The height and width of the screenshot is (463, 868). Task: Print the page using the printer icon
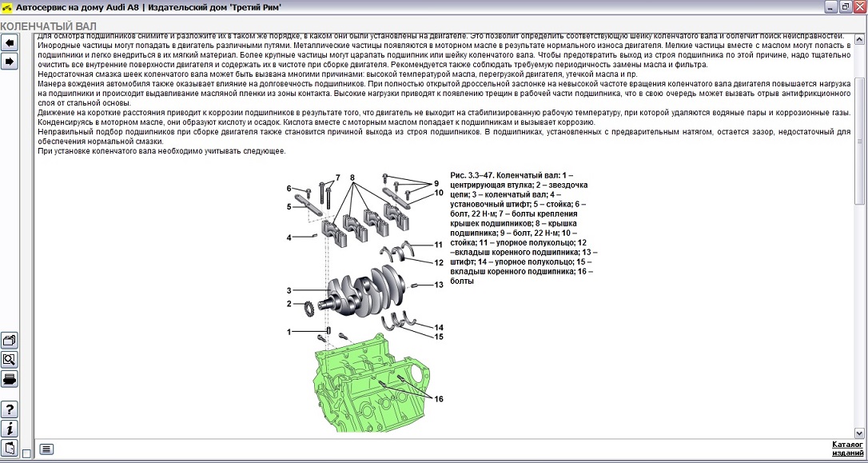10,378
